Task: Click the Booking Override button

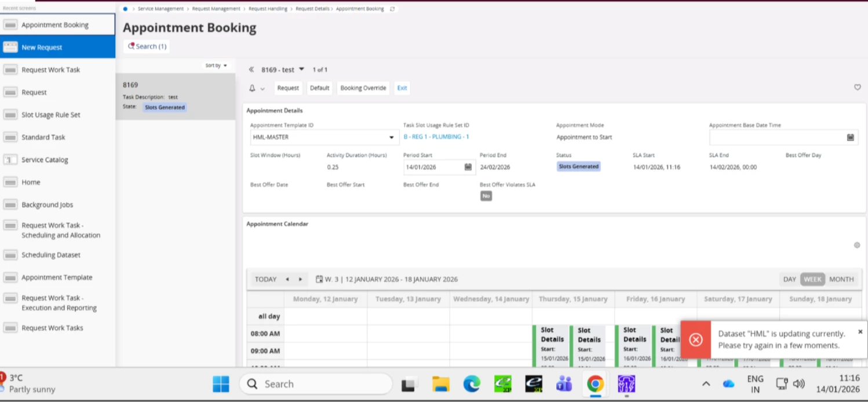Action: click(363, 88)
